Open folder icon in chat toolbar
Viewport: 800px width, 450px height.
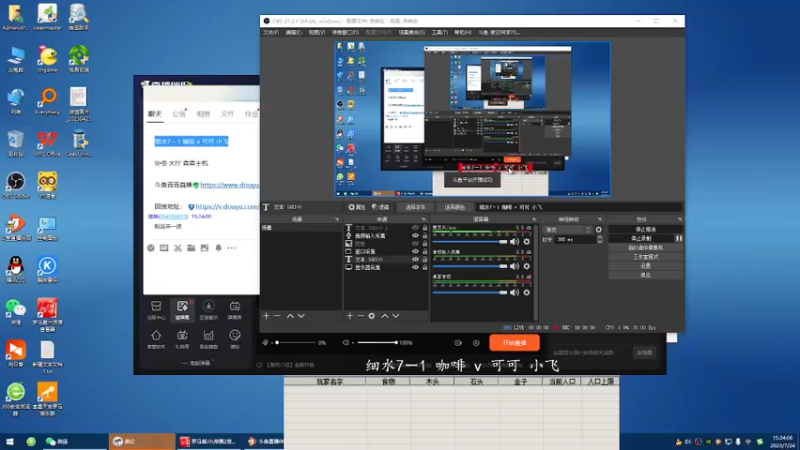click(x=191, y=248)
